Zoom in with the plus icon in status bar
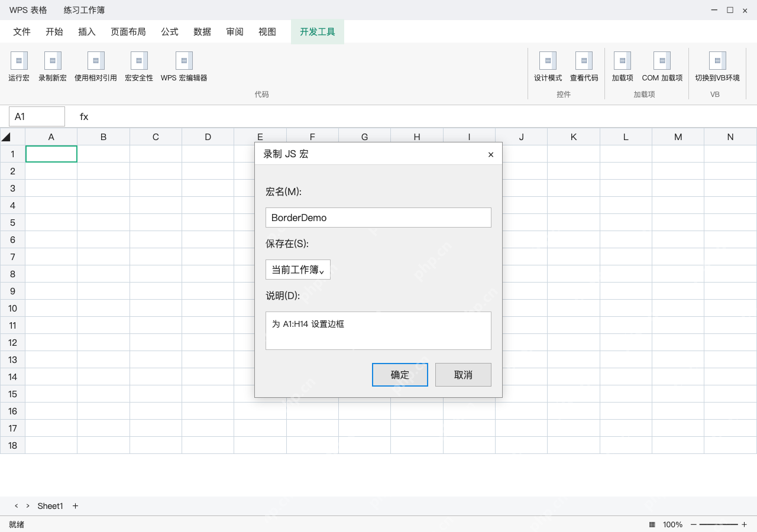Viewport: 757px width, 532px height. (x=744, y=524)
